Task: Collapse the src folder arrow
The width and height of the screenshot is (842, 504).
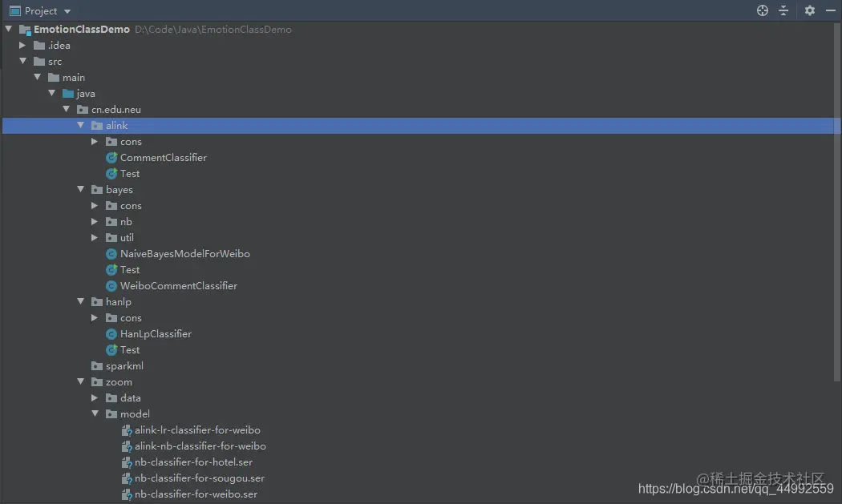Action: 23,61
